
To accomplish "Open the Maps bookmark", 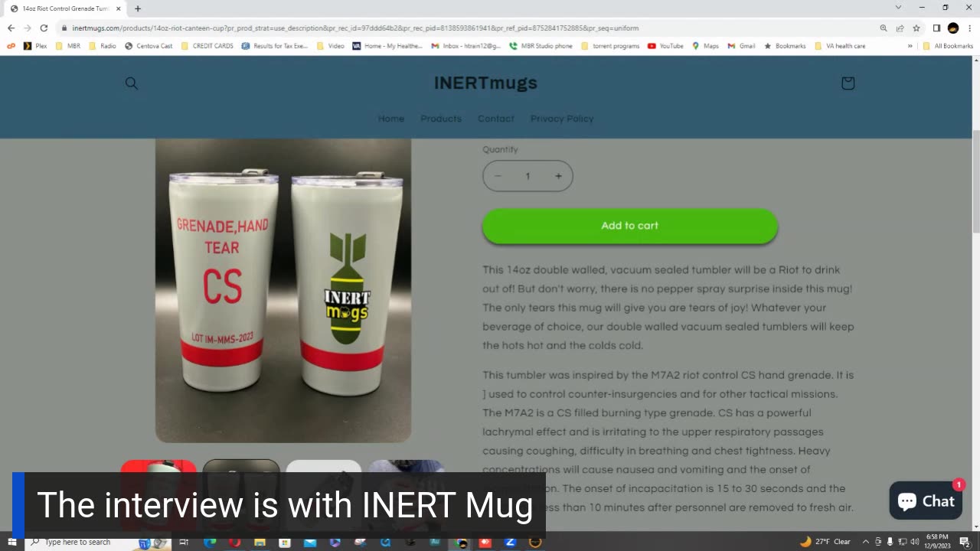I will (705, 46).
